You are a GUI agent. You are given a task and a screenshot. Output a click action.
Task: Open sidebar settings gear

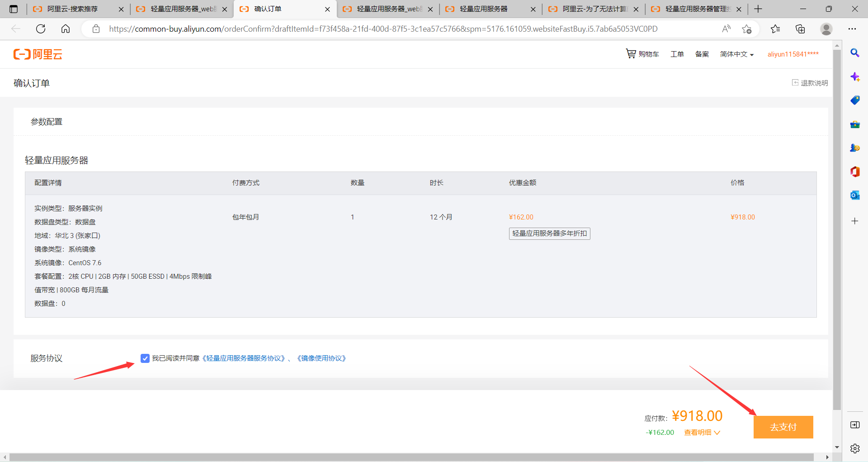coord(854,448)
